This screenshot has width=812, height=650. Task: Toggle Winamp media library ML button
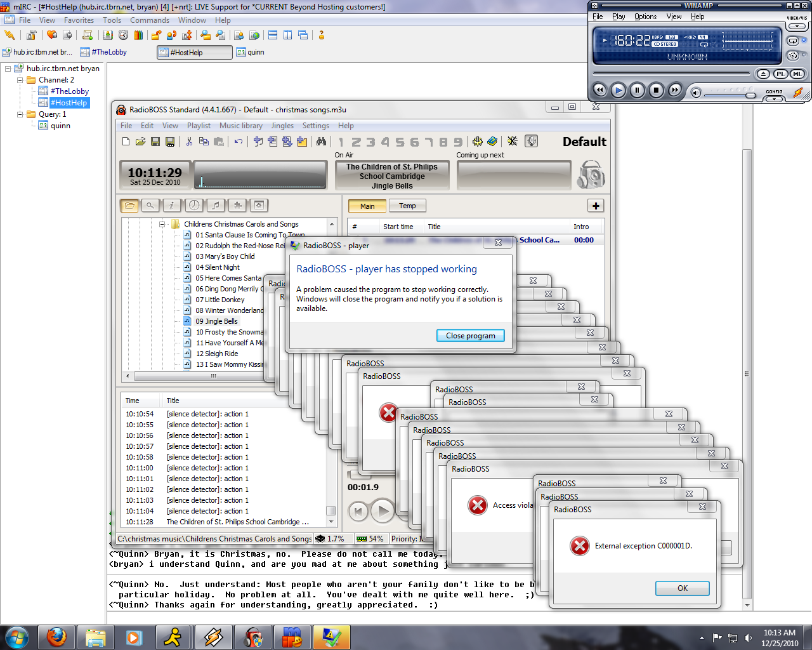(x=797, y=74)
